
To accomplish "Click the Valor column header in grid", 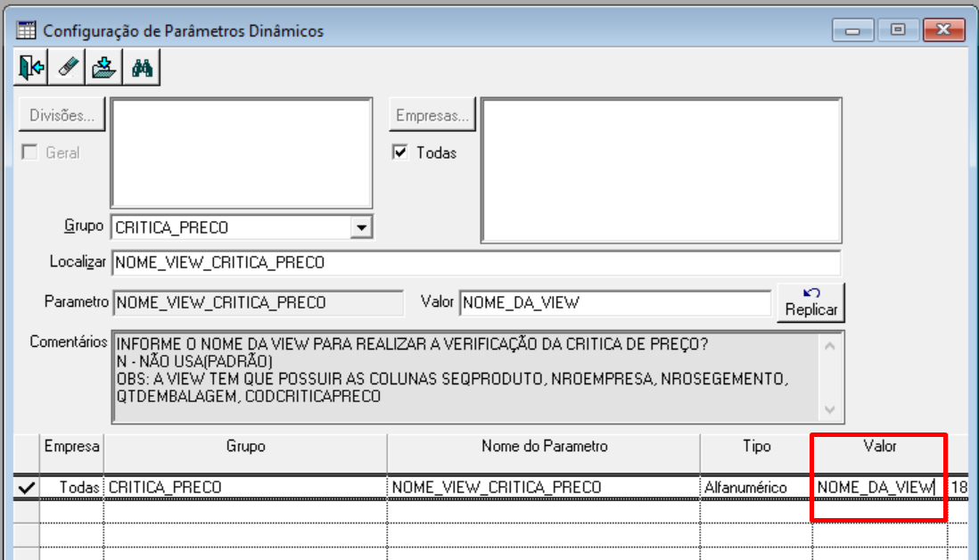I will click(x=880, y=453).
